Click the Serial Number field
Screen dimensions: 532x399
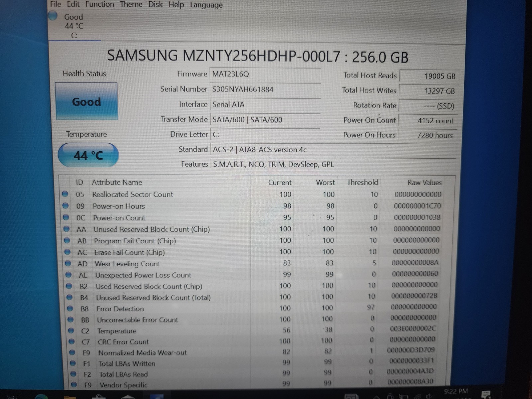tap(265, 89)
